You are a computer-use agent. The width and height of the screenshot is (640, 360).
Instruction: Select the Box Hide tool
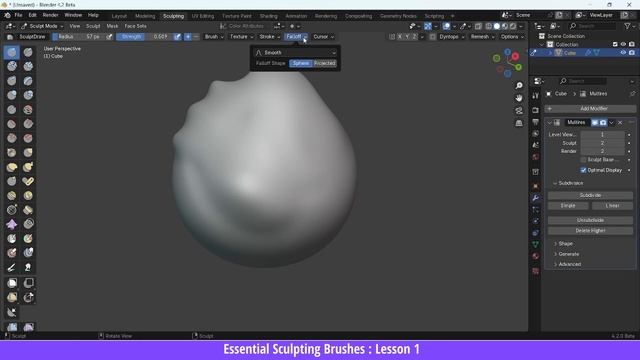[x=28, y=283]
